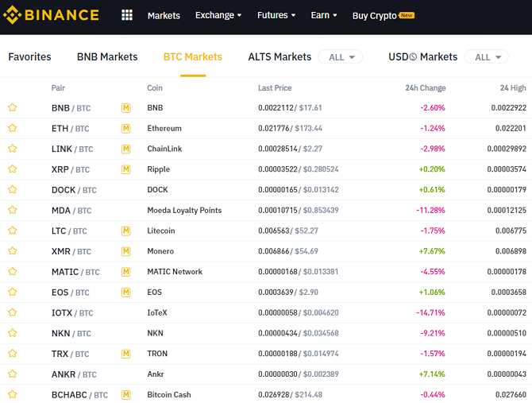Click the -14.71% change for IoTeX
The width and height of the screenshot is (532, 403).
430,312
